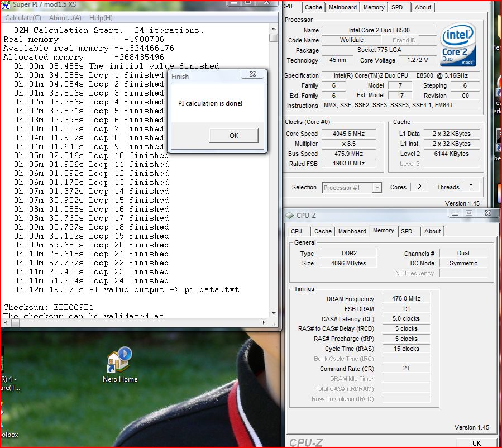The image size is (502, 448).
Task: Click the Multiplier x 8.5 field
Action: click(x=348, y=144)
